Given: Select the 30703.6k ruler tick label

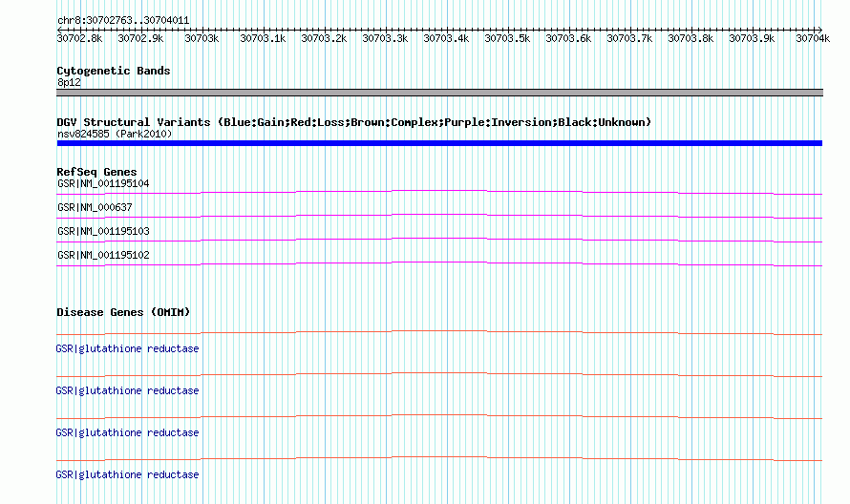Looking at the screenshot, I should click(568, 38).
